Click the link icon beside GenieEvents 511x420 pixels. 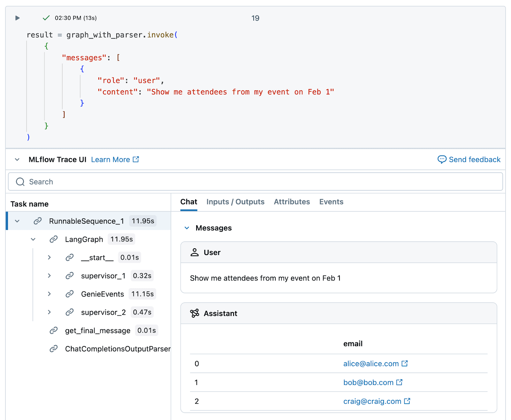70,294
